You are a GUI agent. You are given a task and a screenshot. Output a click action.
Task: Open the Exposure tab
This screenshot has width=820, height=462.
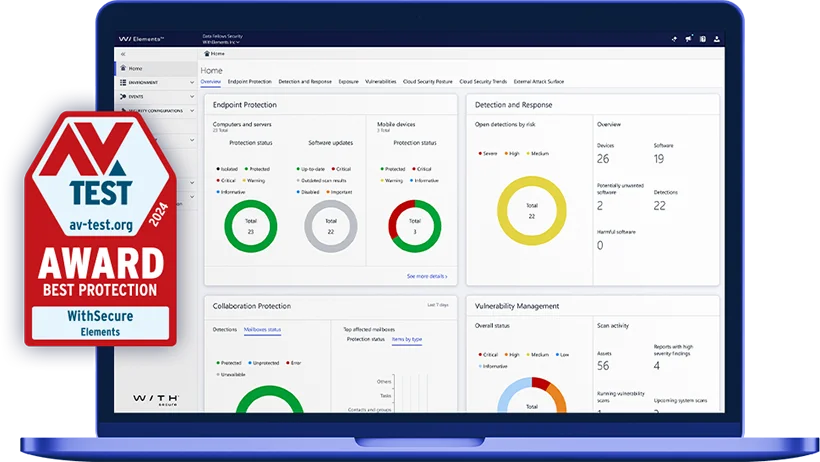pos(348,82)
